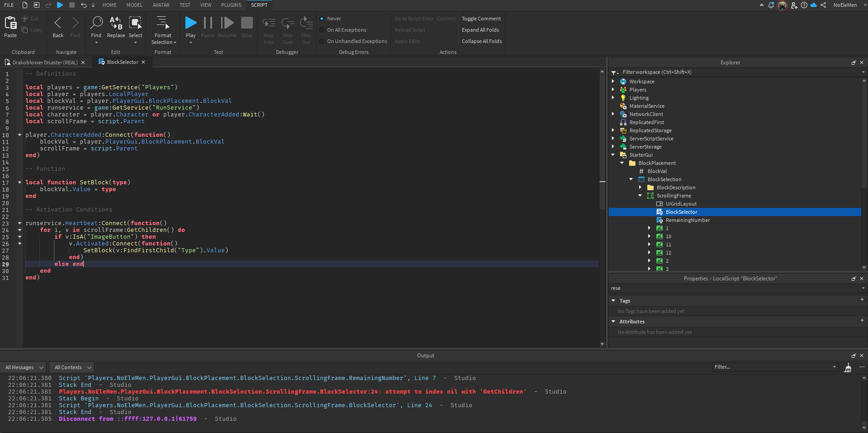This screenshot has width=868, height=433.
Task: Click the Step Over debugger icon
Action: 287,23
